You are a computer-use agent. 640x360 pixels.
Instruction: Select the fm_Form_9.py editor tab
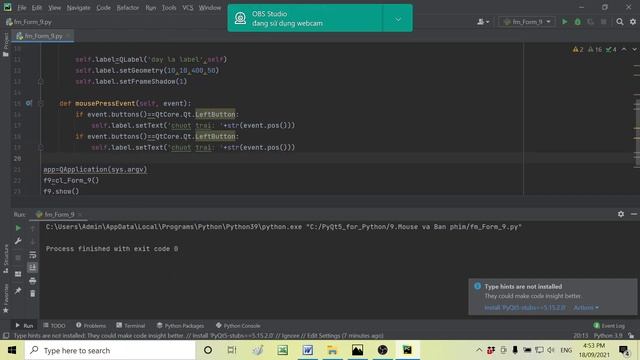[x=43, y=36]
